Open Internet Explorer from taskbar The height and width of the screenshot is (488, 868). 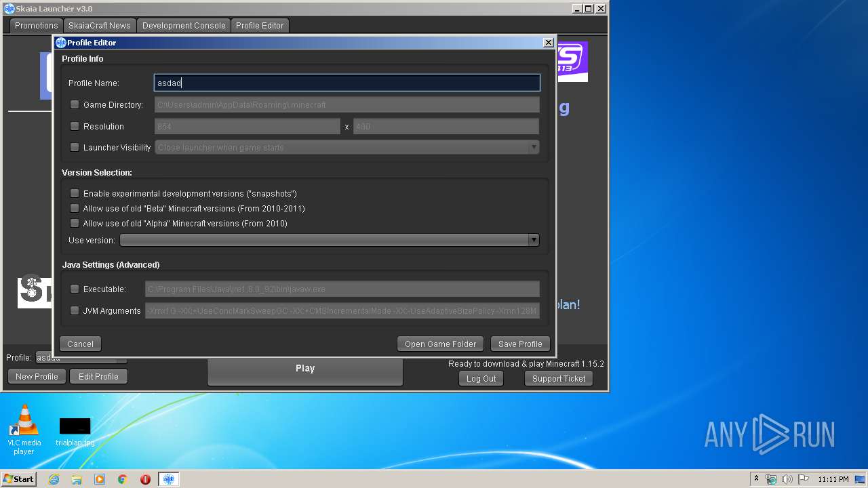point(54,479)
